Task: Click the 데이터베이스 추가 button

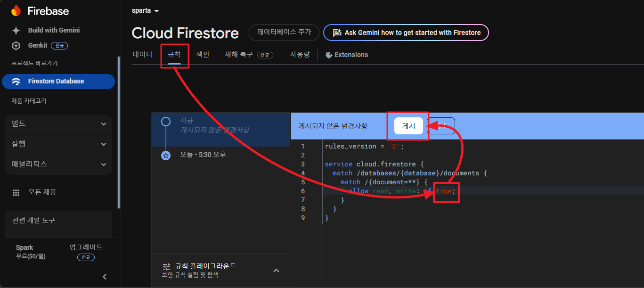Action: (x=284, y=33)
